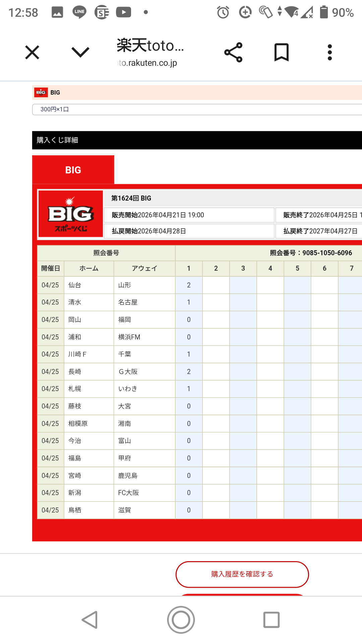This screenshot has width=362, height=644.
Task: Tap the small BIG icon in header row
Action: pos(41,93)
